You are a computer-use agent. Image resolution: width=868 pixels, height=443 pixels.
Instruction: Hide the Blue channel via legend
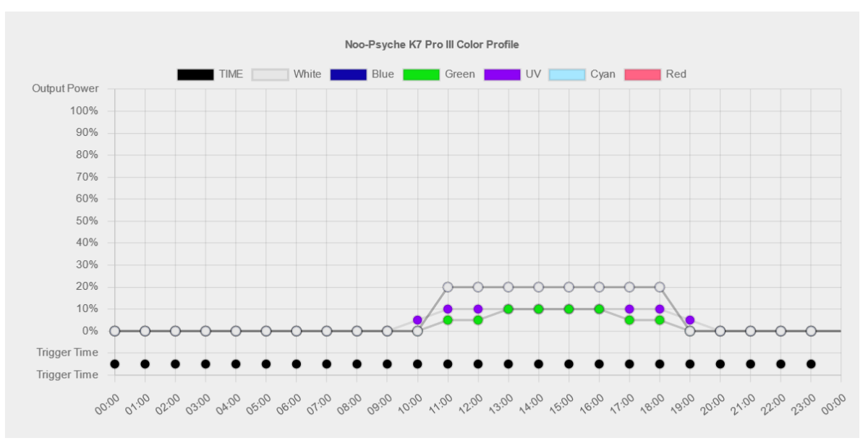click(362, 74)
